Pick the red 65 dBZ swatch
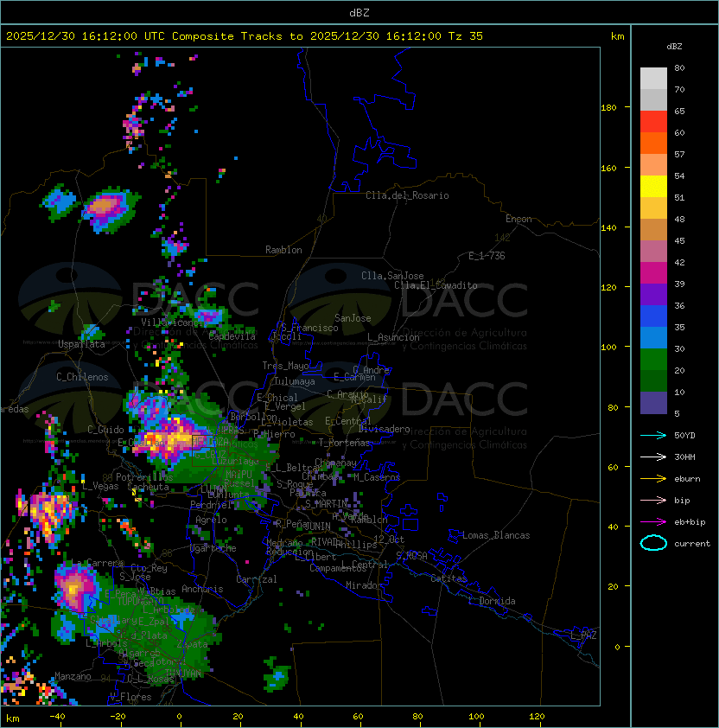The width and height of the screenshot is (719, 728). coord(653,122)
